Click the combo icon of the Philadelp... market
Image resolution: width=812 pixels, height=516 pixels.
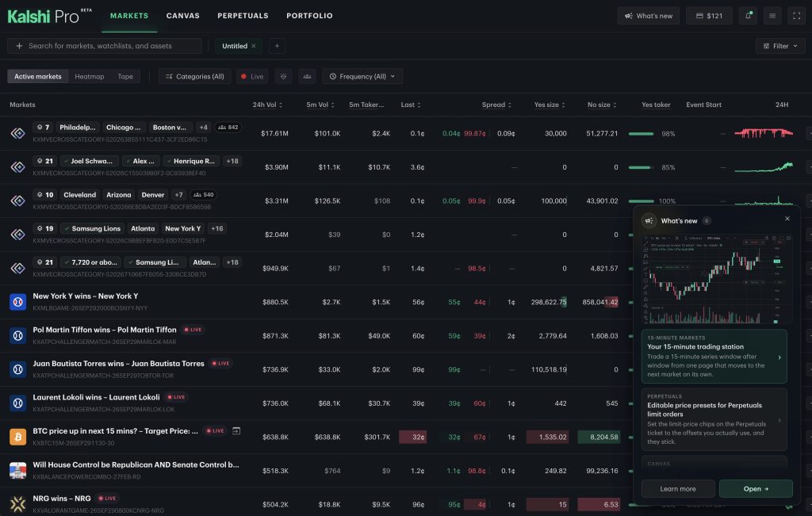[x=18, y=133]
